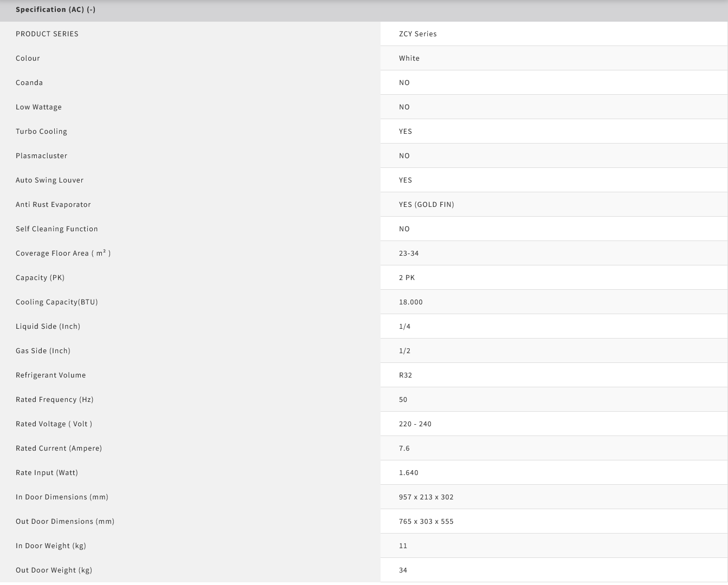
Task: Select the R32 refrigerant value
Action: coord(405,375)
